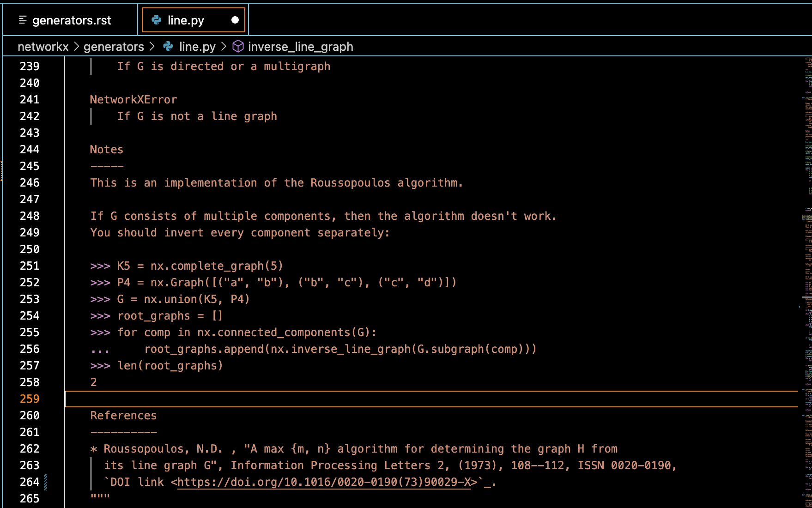Select the line.py editor tab
This screenshot has height=508, width=812.
pyautogui.click(x=186, y=20)
